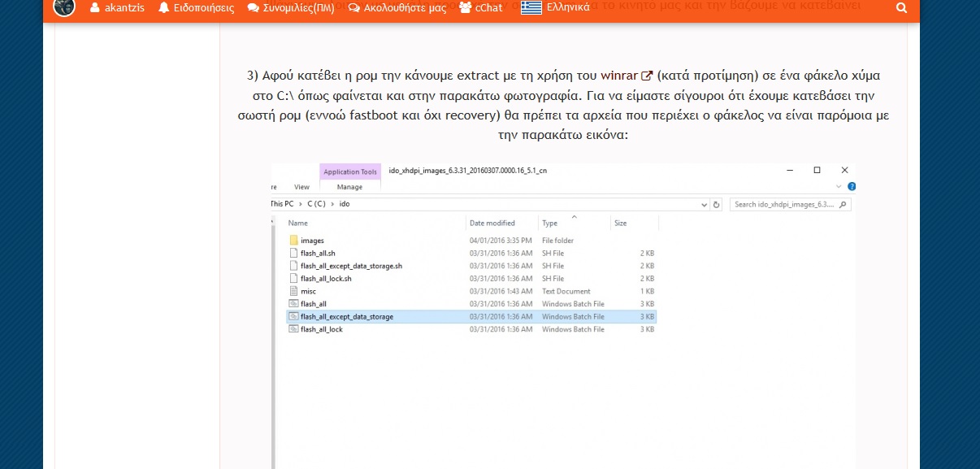Viewport: 980px width, 469px height.
Task: Click the Type column header
Action: click(x=550, y=223)
